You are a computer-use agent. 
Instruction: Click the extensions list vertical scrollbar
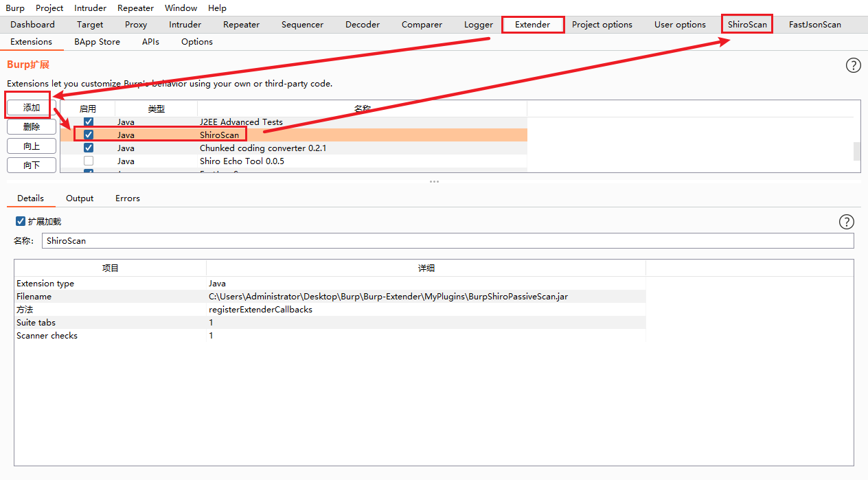[x=857, y=151]
